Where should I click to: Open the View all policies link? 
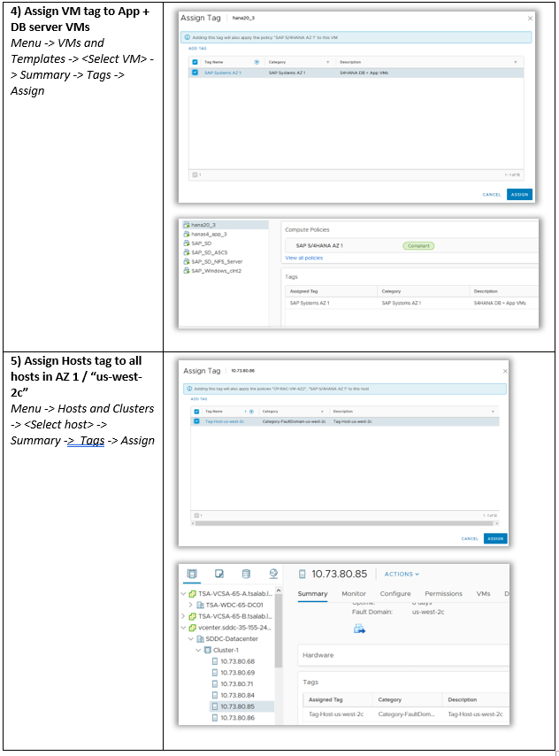tap(303, 258)
